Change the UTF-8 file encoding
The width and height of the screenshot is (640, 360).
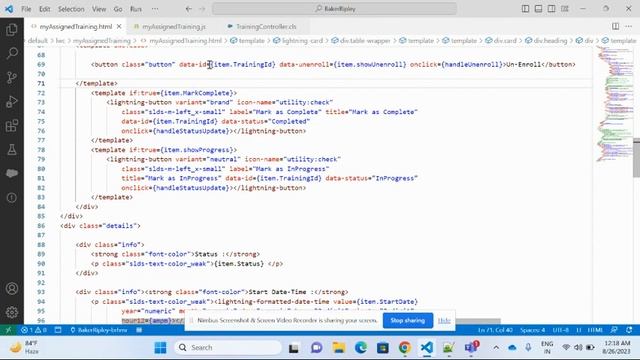560,330
